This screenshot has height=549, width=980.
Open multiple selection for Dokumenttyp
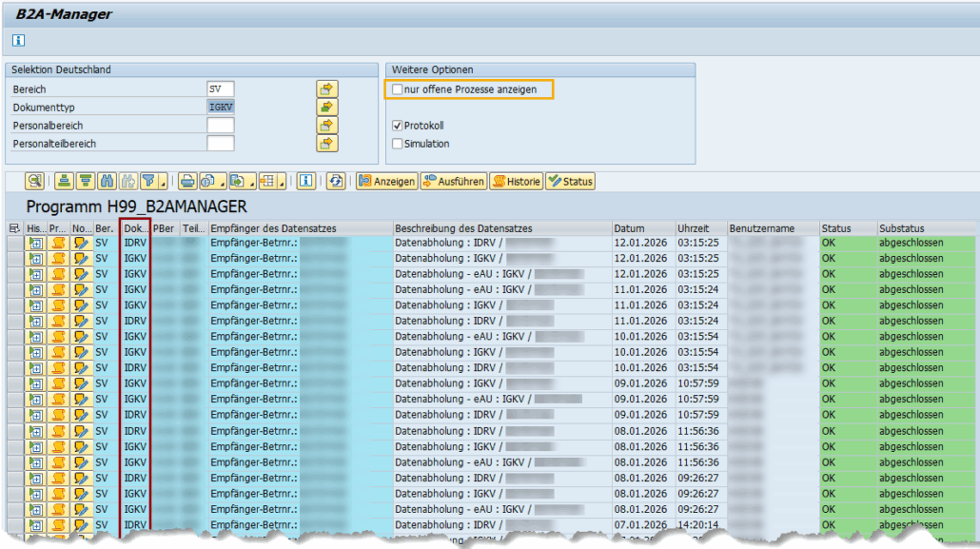[327, 108]
